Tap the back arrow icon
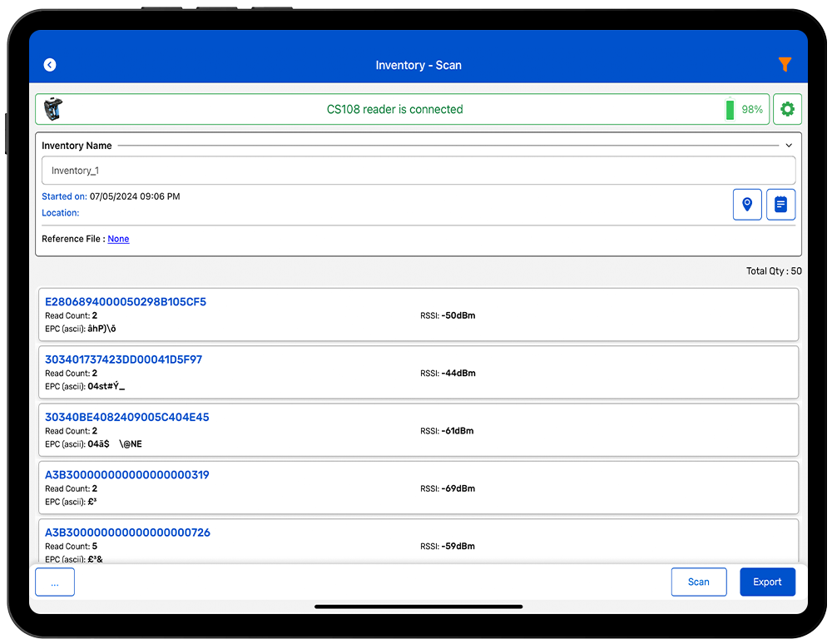 (50, 65)
